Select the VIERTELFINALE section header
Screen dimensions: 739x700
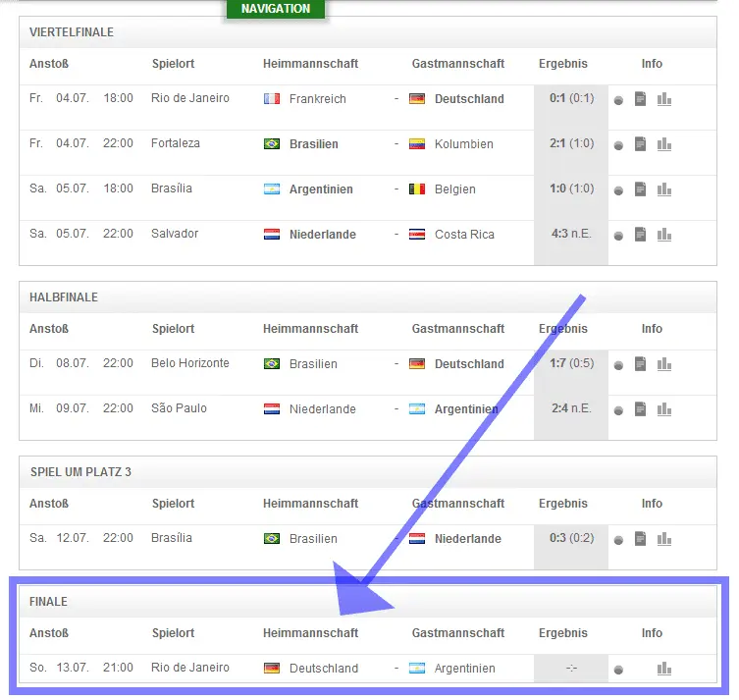[x=72, y=32]
